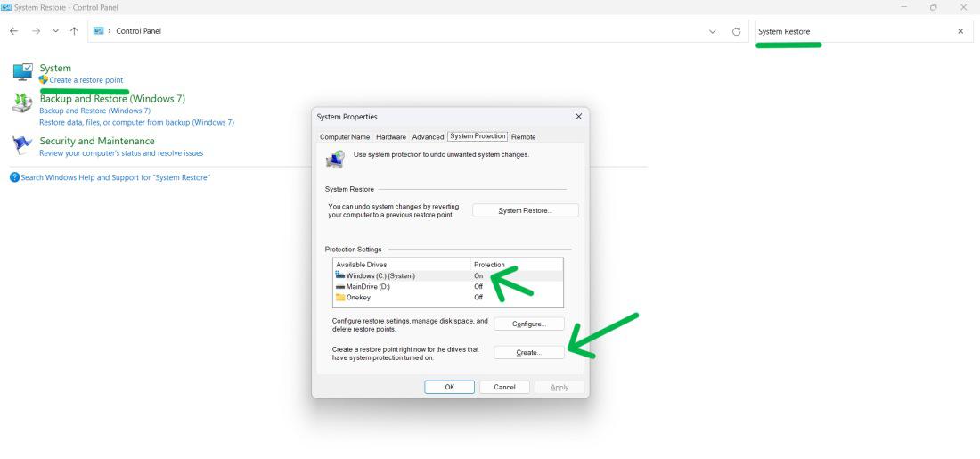Select the Onekey drive row
The width and height of the screenshot is (980, 459).
click(x=449, y=297)
